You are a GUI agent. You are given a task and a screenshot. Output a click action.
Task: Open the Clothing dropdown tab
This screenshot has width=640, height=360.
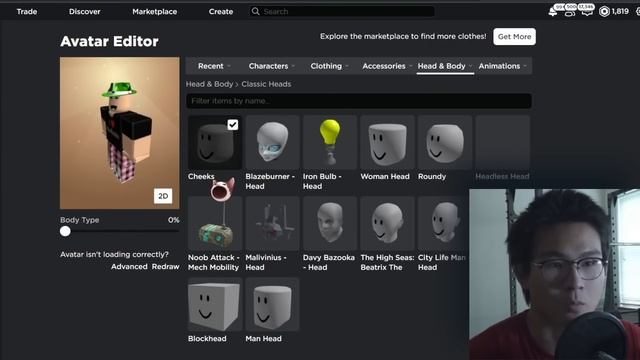click(329, 66)
